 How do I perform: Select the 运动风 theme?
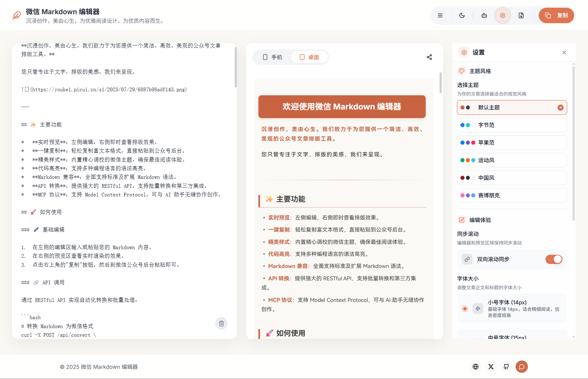point(512,160)
